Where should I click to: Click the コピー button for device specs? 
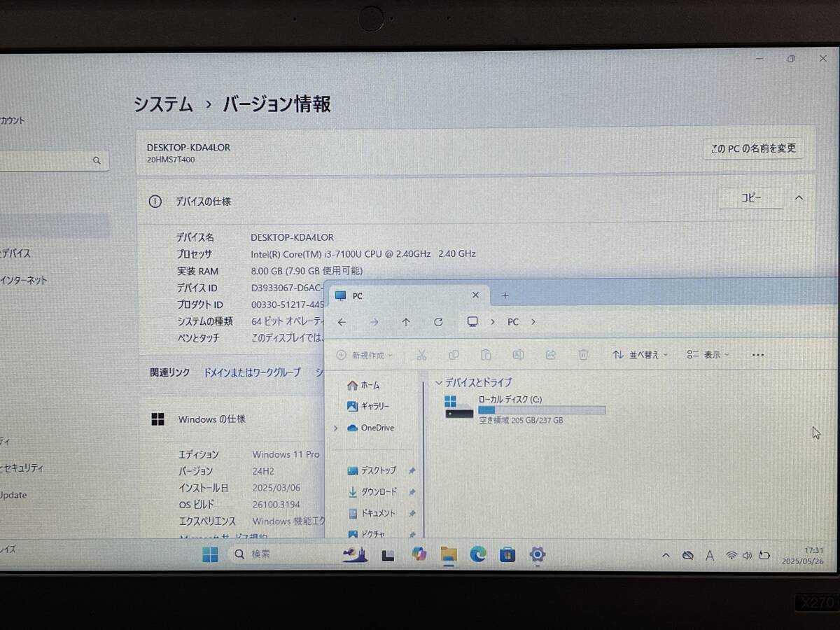(751, 198)
